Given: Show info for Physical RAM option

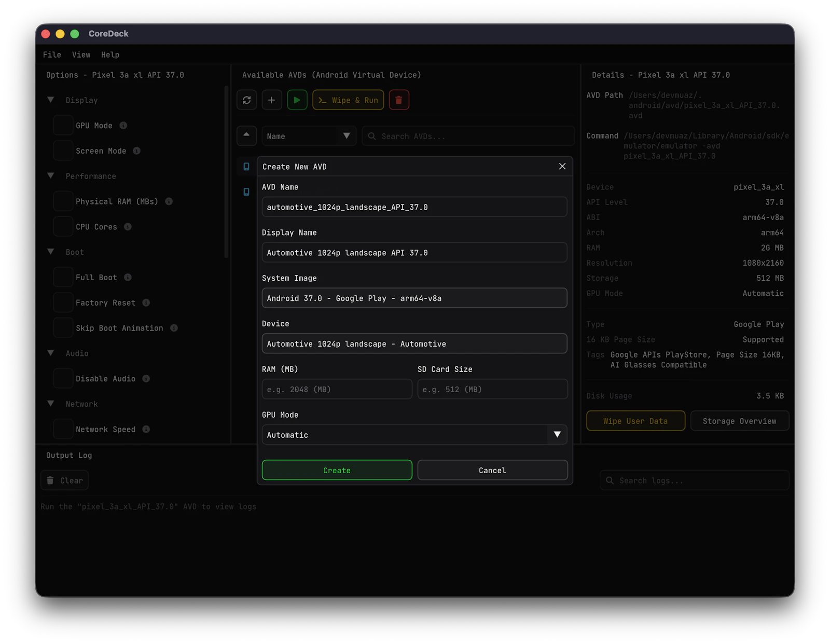Looking at the screenshot, I should [169, 201].
